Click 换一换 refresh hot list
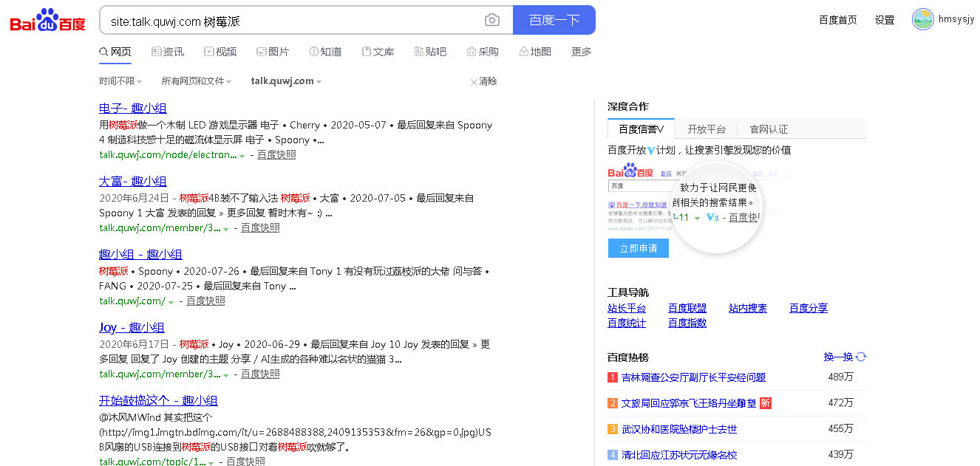This screenshot has width=980, height=466. pos(838,357)
